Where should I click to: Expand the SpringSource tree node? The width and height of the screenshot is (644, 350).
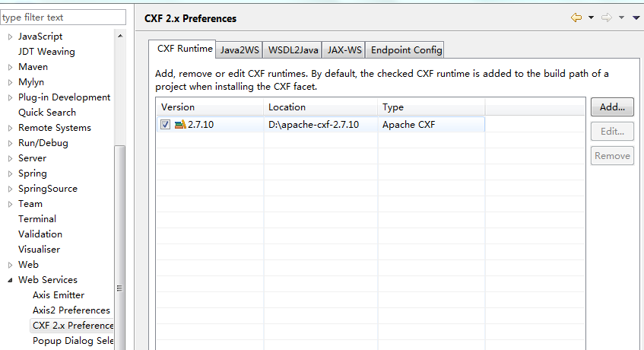[x=11, y=189]
